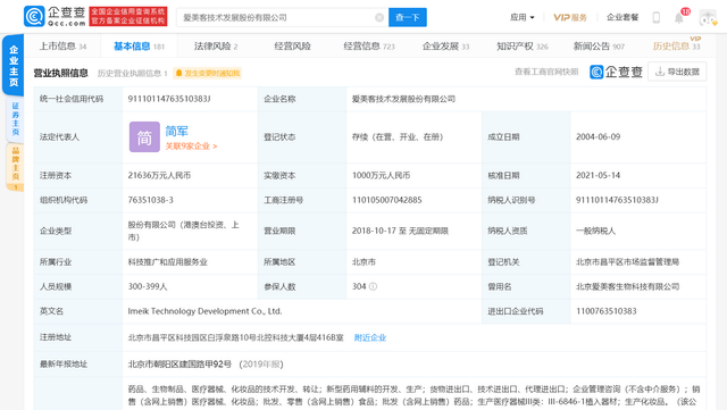Click the registered capital 21636万元人民币
This screenshot has height=410, width=727.
pos(159,175)
